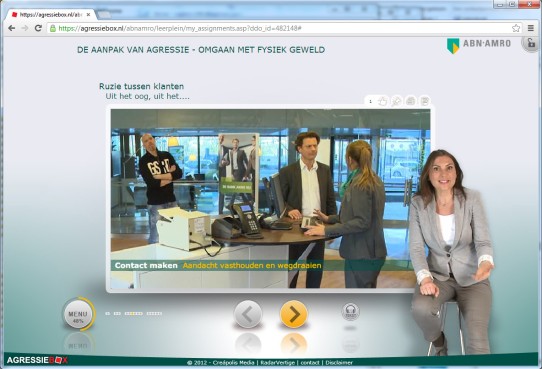Click the address bar URL field
This screenshot has height=369, width=542.
click(x=279, y=28)
